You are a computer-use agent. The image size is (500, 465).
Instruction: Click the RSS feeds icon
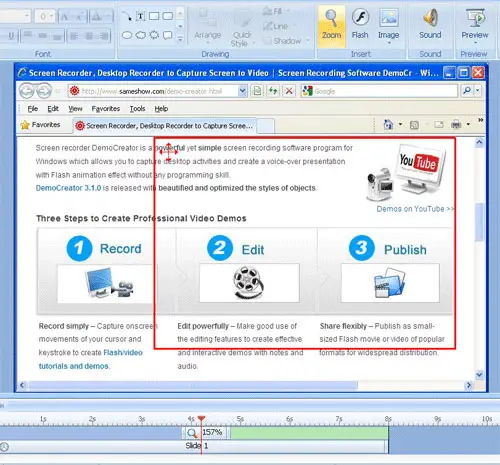coord(414,125)
